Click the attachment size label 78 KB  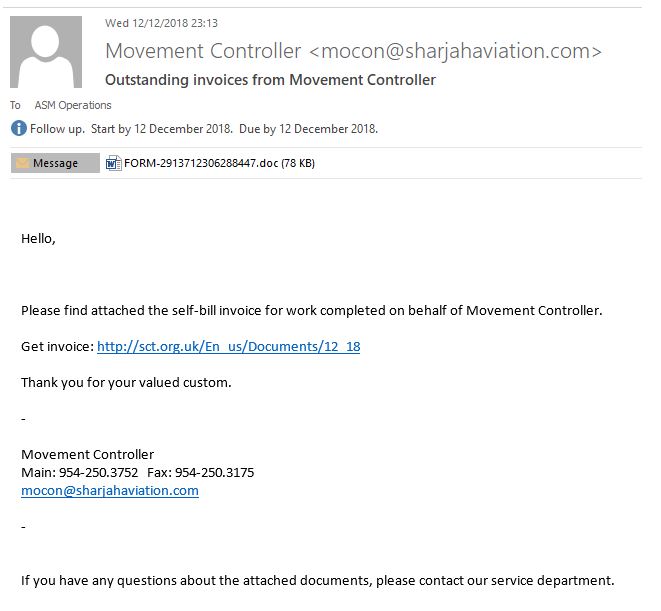pos(298,163)
